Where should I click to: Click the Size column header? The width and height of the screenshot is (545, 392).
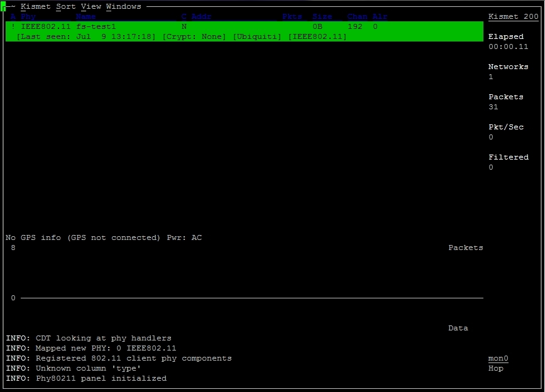click(x=322, y=17)
